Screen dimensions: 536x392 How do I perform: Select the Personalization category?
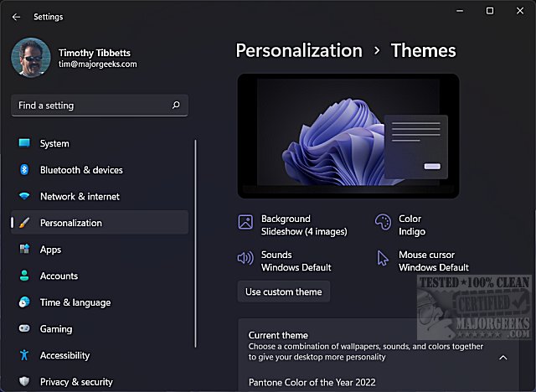(x=100, y=223)
